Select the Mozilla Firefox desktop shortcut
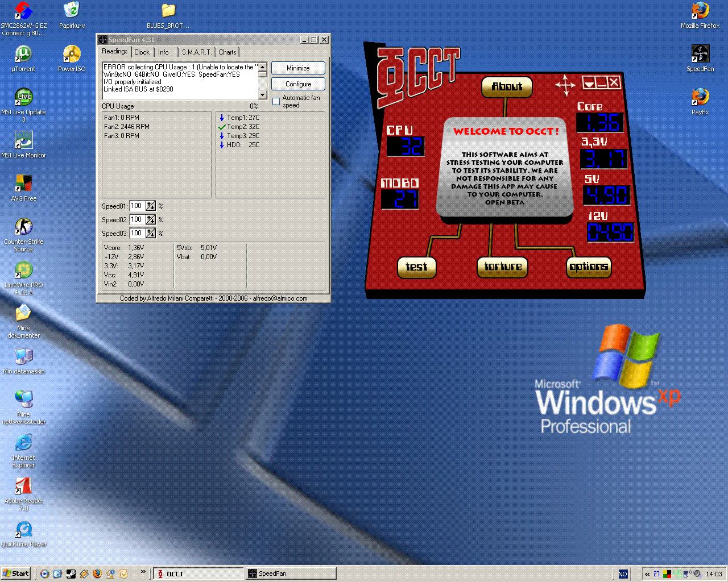The height and width of the screenshot is (582, 728). tap(700, 15)
